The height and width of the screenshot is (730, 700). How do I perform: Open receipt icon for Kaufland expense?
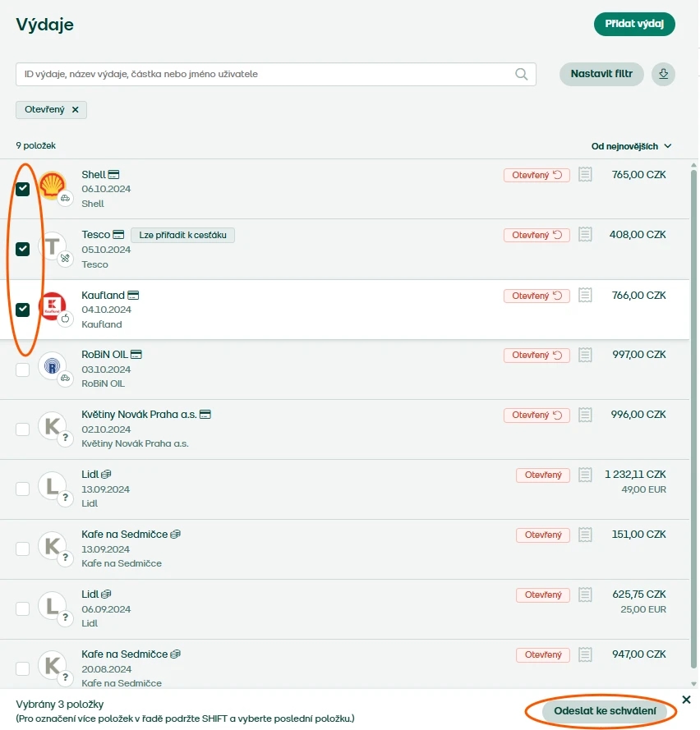pos(585,295)
